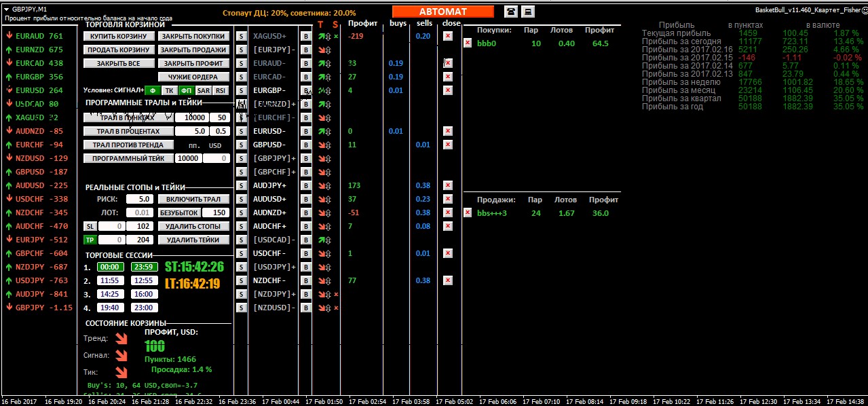Click the printer icon beside АВТОМАТ
Viewport: 868px width, 406px height.
pos(527,12)
